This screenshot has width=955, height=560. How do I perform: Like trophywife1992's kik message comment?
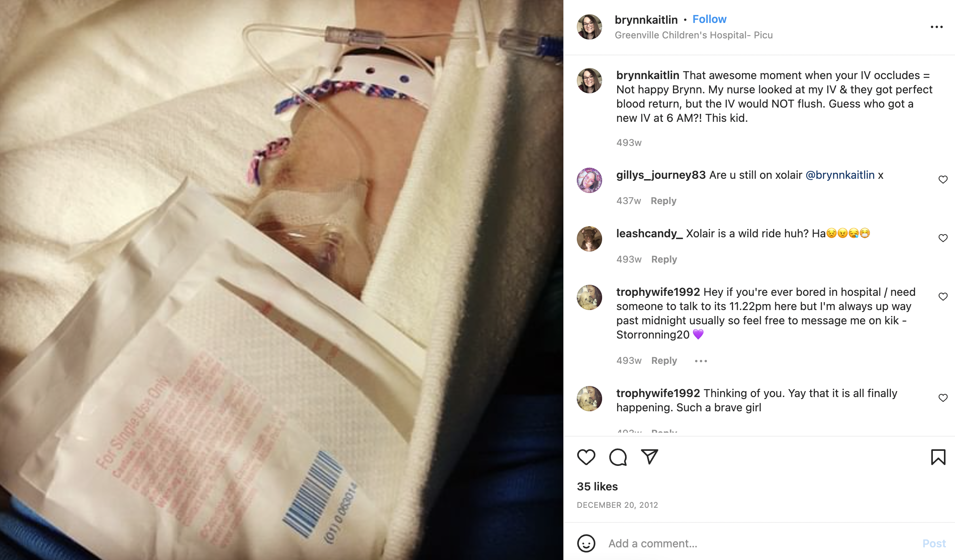tap(943, 297)
